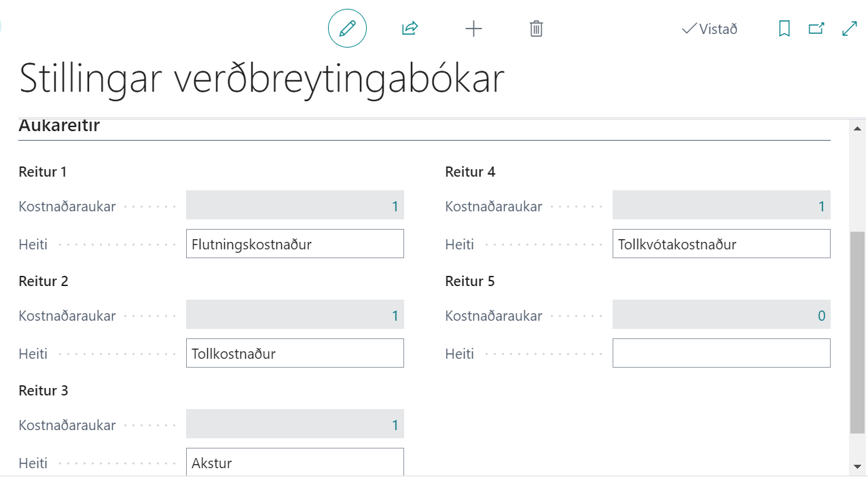Click the Tollkostnaður Heiti field
868x477 pixels.
(295, 353)
